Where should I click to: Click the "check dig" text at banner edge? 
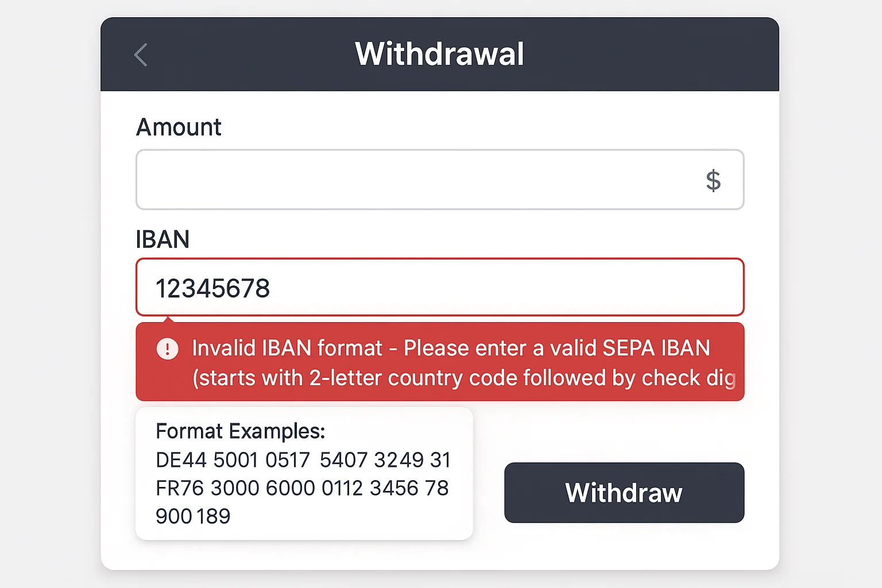[x=688, y=378]
